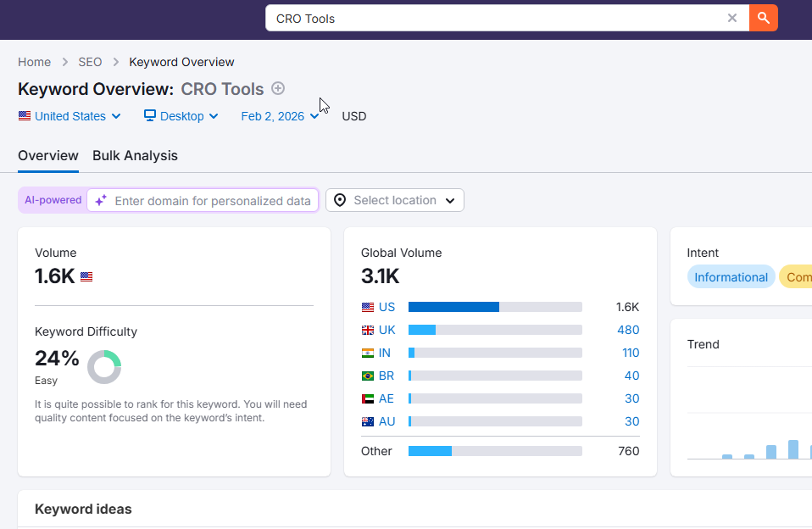Screen dimensions: 812x529
Task: Click the Enter domain for personalized data field
Action: click(212, 201)
